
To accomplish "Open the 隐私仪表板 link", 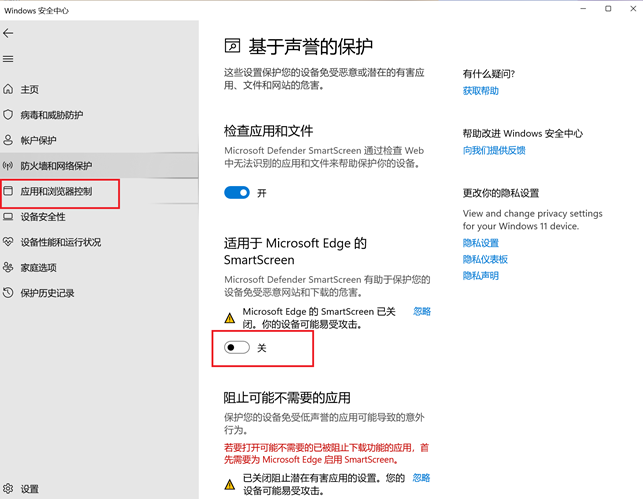I will click(x=485, y=259).
